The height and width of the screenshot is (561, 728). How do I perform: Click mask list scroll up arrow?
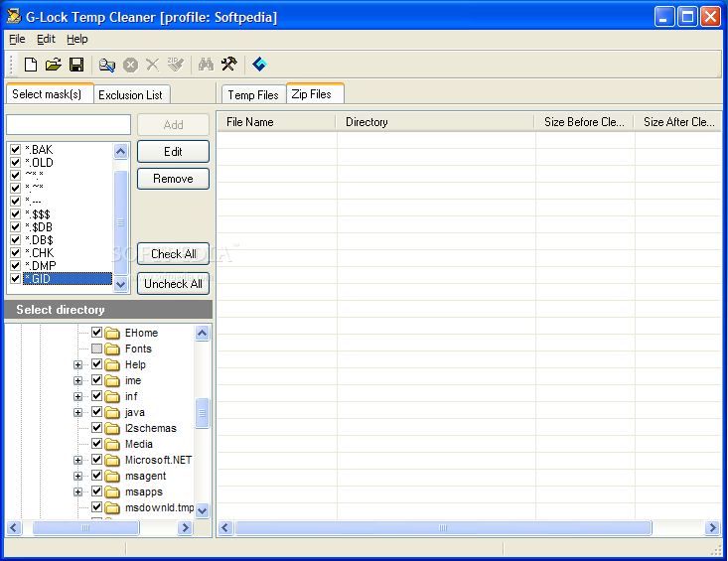click(121, 151)
